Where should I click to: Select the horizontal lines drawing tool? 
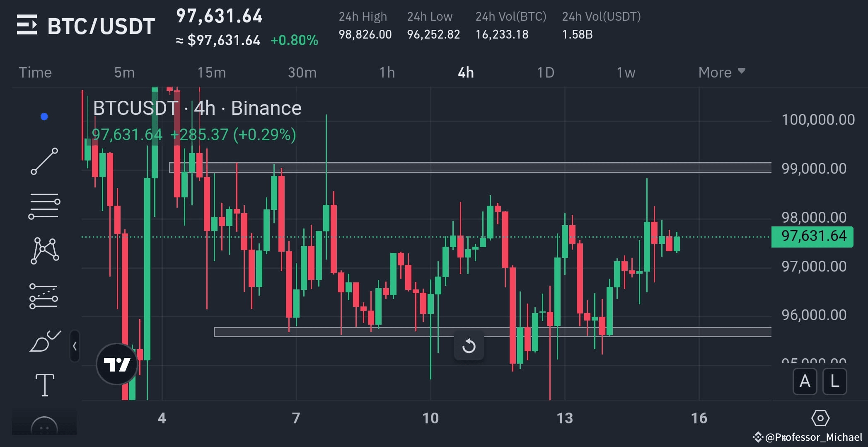click(x=44, y=206)
